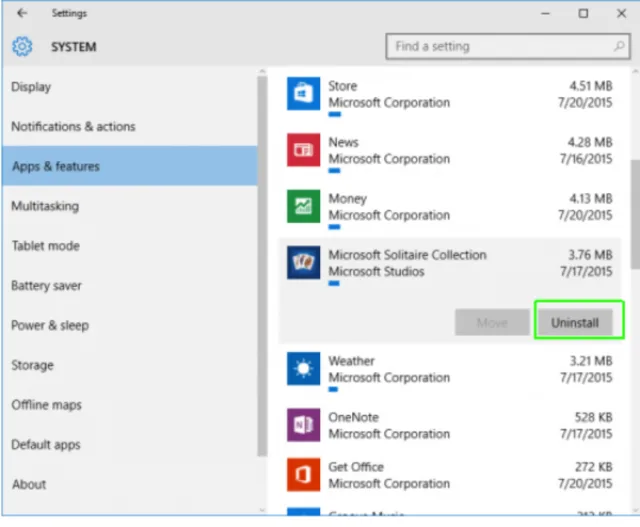The height and width of the screenshot is (527, 640).
Task: Click the greyed-out Move button
Action: coord(492,322)
